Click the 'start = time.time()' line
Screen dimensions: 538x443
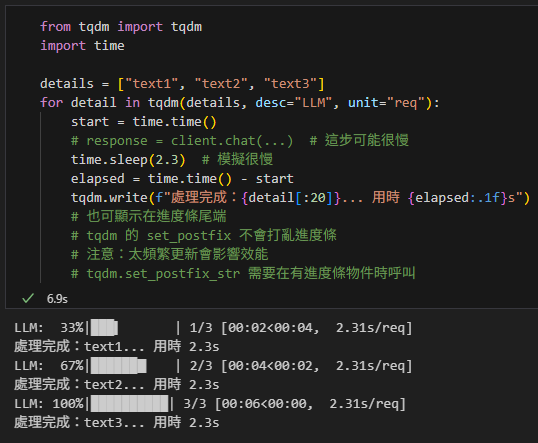tap(144, 122)
